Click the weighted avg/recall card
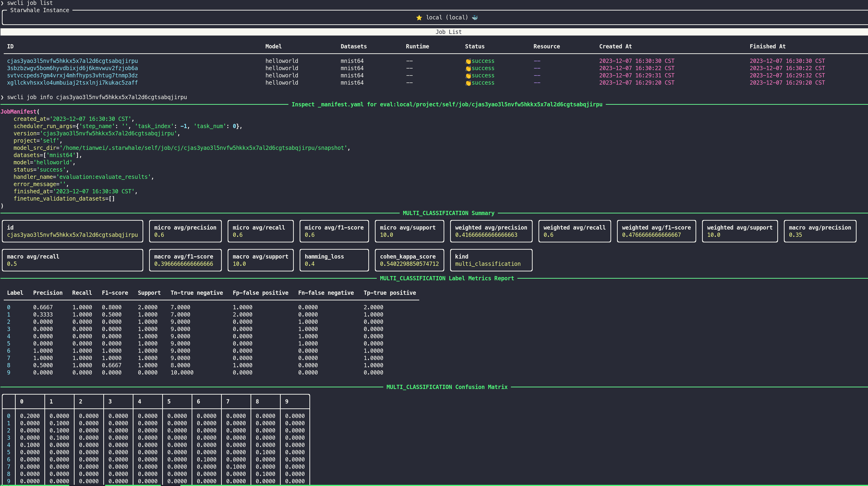The height and width of the screenshot is (486, 868). pyautogui.click(x=574, y=231)
